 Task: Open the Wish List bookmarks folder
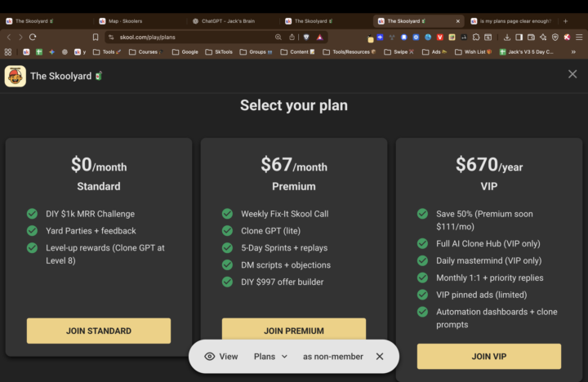[473, 52]
